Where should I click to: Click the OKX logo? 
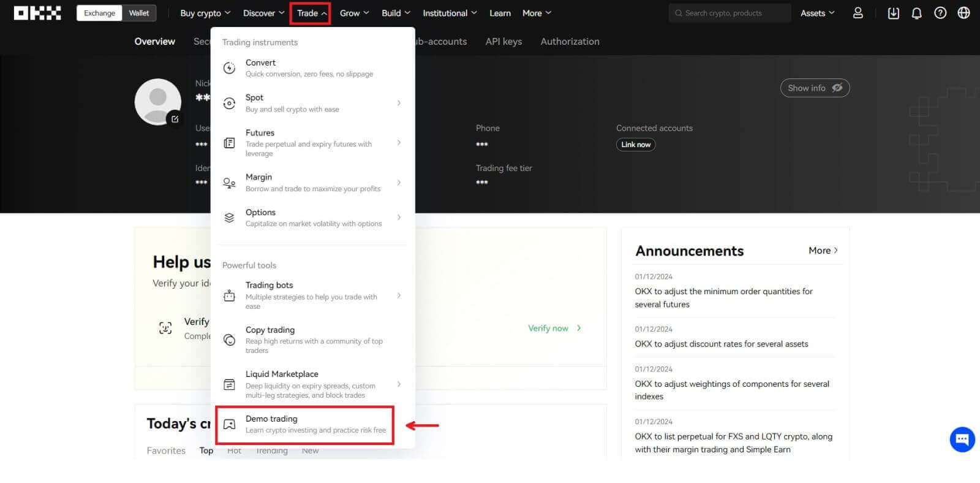click(x=37, y=13)
